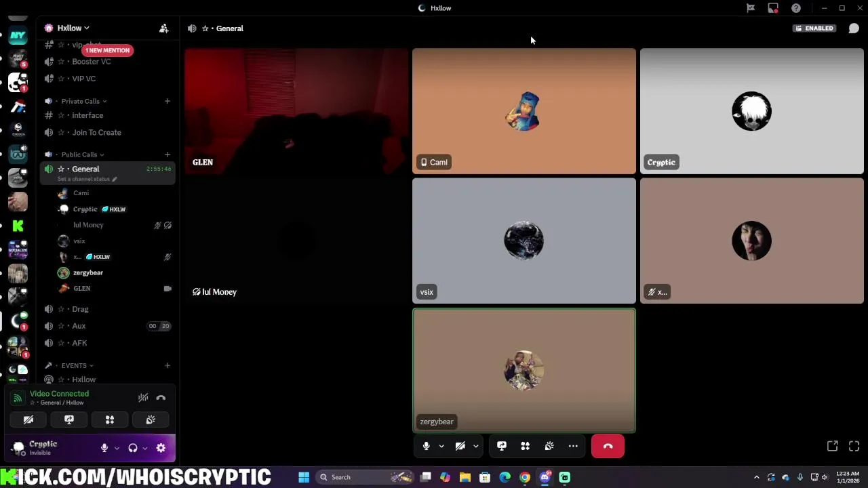This screenshot has width=868, height=488.
Task: Open the recording window icon with red dot
Action: click(773, 8)
